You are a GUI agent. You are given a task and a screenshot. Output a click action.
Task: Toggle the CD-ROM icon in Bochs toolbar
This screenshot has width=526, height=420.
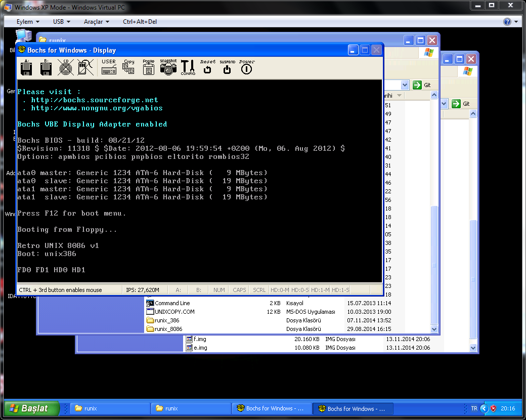click(66, 67)
